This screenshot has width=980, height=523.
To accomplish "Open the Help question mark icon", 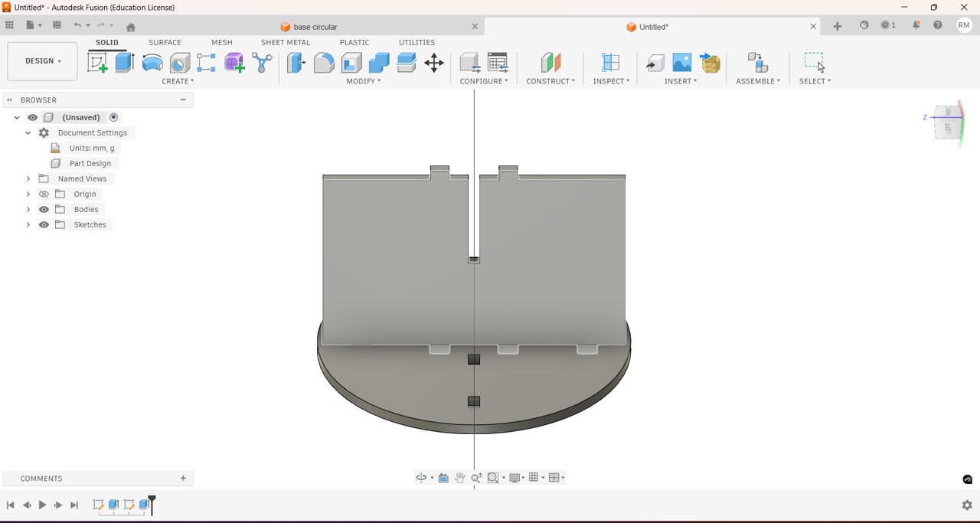I will pos(938,25).
